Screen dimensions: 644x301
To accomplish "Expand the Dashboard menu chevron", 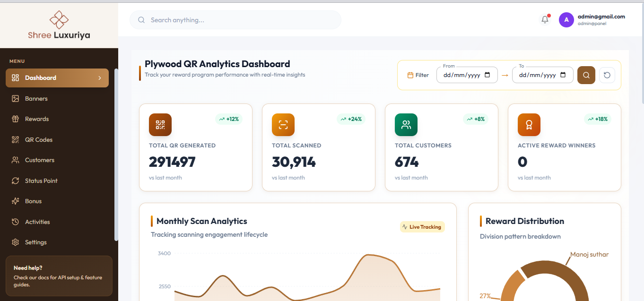I will coord(100,78).
